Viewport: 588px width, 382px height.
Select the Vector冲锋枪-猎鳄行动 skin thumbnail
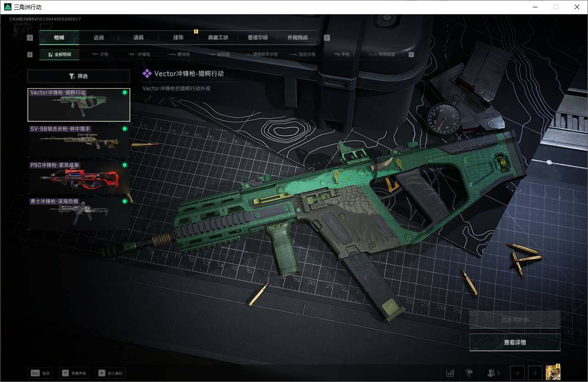click(x=79, y=105)
